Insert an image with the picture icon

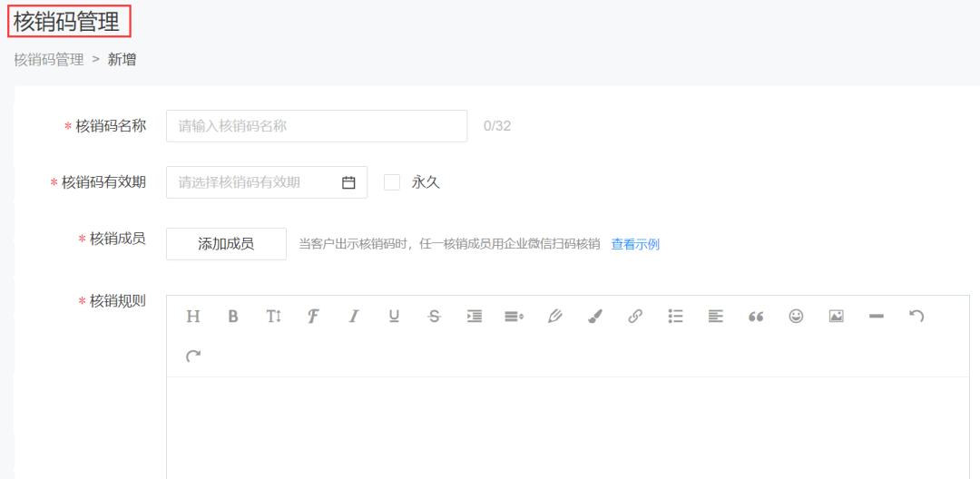pyautogui.click(x=836, y=316)
